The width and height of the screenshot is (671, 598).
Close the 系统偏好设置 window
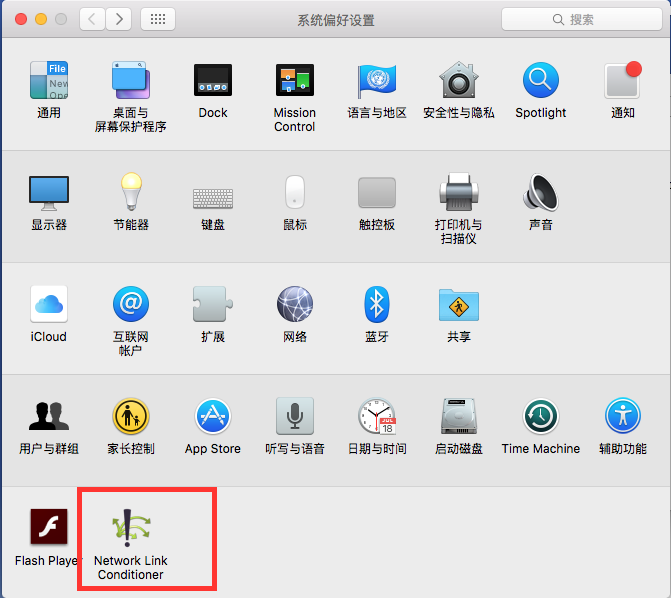pos(21,19)
